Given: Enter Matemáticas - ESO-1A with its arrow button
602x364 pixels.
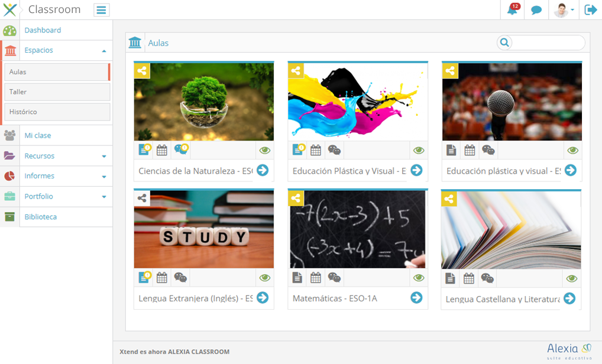Looking at the screenshot, I should coord(416,298).
